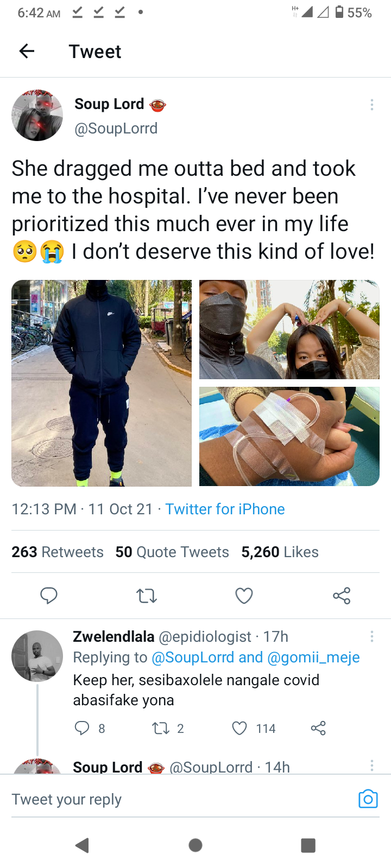Reply to Soup Lord's main tweet
Screen dimensions: 391x868
(49, 596)
